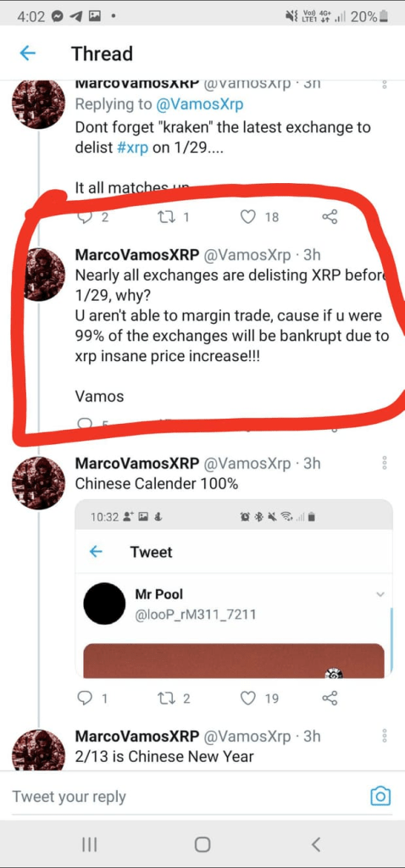Open overflow menu on Chinese Calender tweet
Viewport: 405px width, 868px height.
tap(385, 464)
